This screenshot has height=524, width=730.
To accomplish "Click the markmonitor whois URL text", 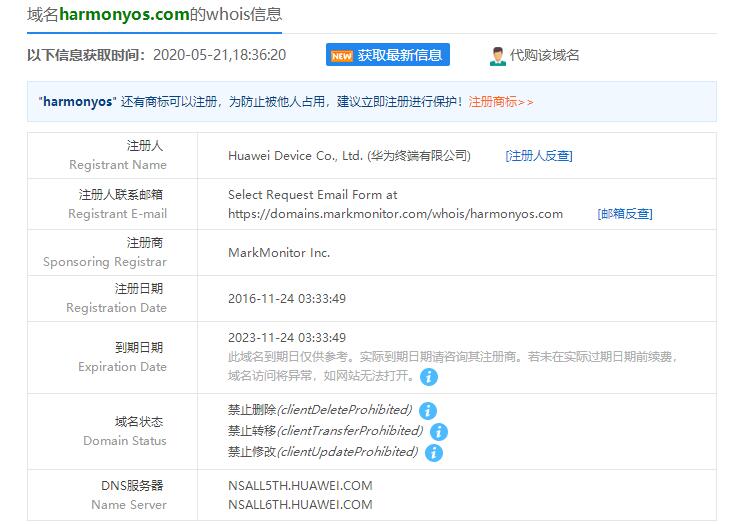I will point(395,214).
